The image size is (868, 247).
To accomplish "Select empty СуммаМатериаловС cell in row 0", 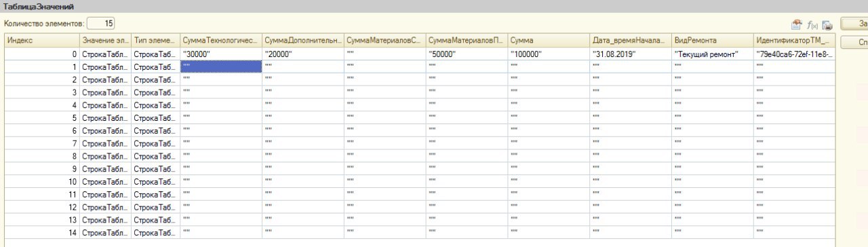I will 385,54.
